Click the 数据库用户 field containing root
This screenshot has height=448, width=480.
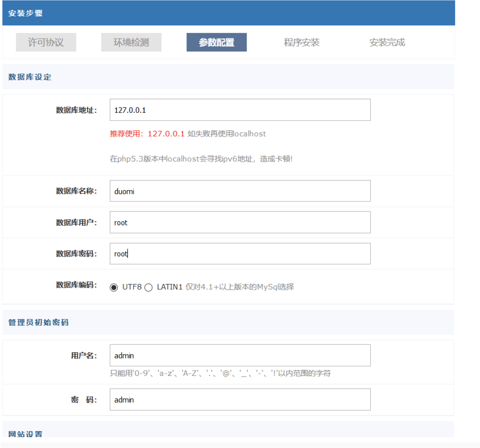click(x=240, y=222)
